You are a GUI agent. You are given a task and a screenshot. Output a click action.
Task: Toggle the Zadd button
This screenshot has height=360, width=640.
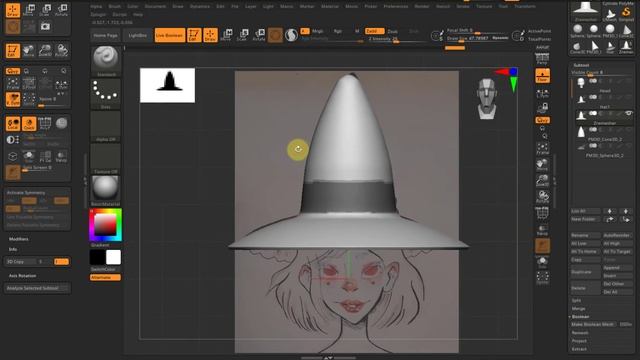(374, 31)
